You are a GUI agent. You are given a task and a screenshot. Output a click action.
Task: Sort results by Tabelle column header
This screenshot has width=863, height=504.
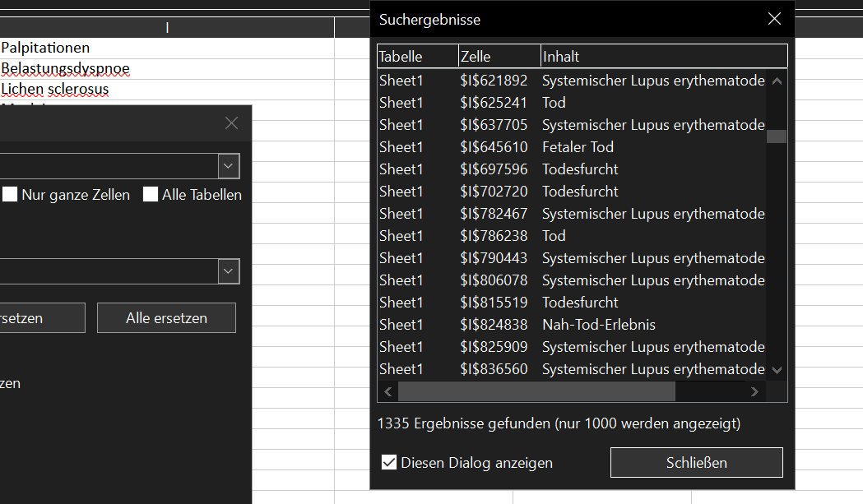(x=416, y=57)
